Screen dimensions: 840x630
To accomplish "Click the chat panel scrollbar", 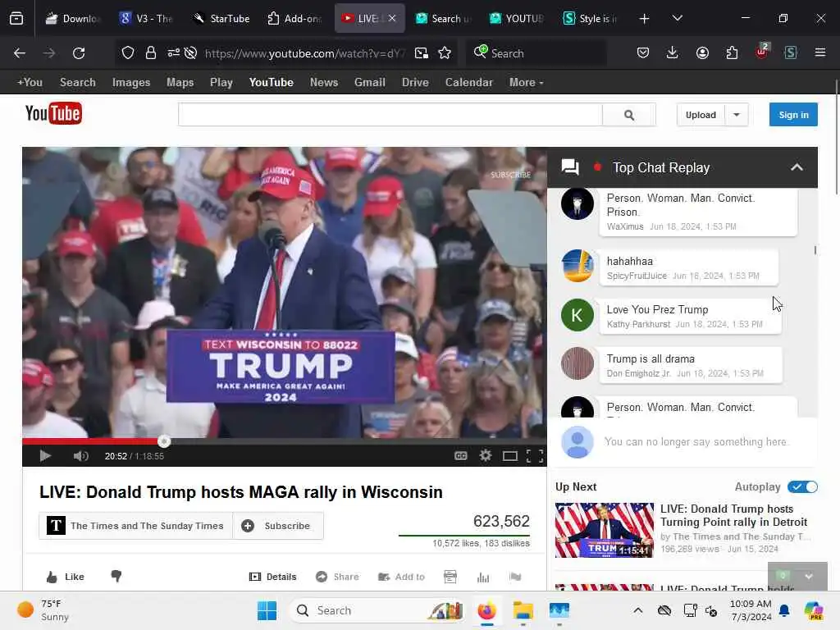I will point(815,250).
